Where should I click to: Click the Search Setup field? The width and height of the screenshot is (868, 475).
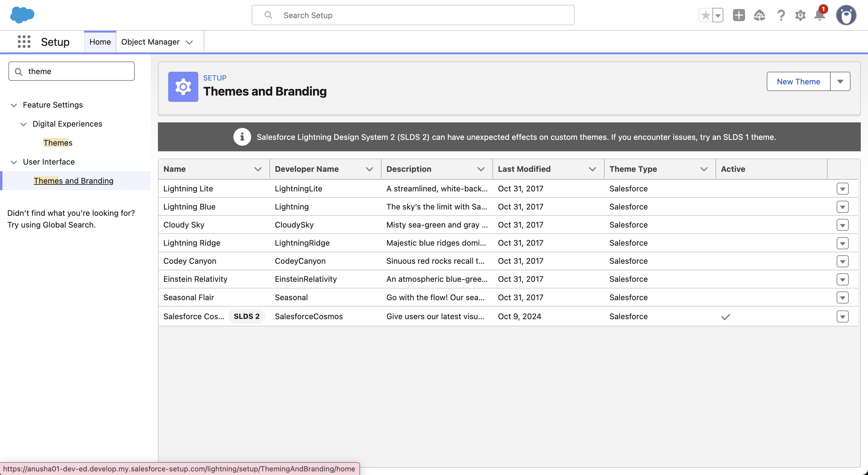click(413, 15)
